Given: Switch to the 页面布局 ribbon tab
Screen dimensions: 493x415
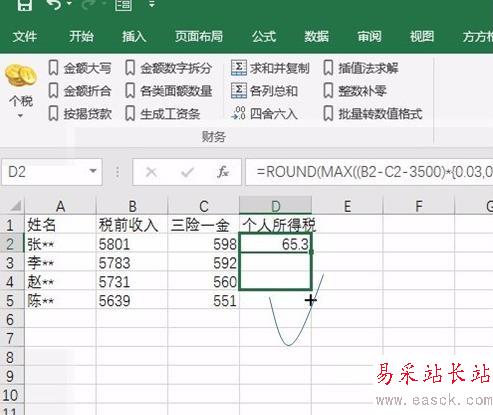Looking at the screenshot, I should (199, 36).
